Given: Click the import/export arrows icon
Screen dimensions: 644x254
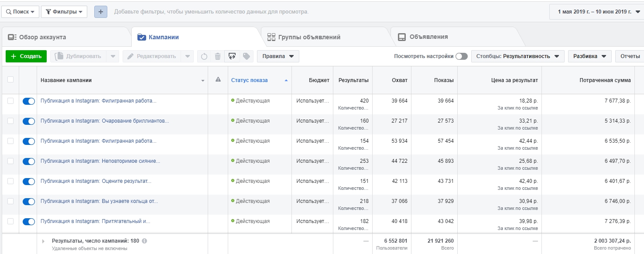Looking at the screenshot, I should (x=232, y=56).
